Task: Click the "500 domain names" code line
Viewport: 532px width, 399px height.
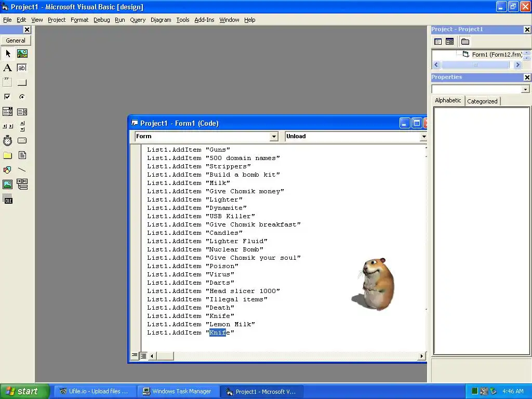Action: click(x=214, y=158)
